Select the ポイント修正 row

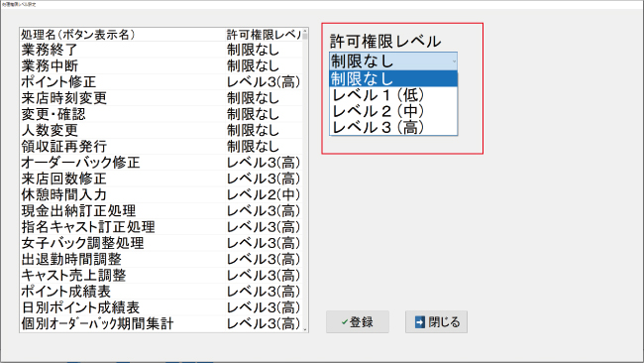[161, 81]
